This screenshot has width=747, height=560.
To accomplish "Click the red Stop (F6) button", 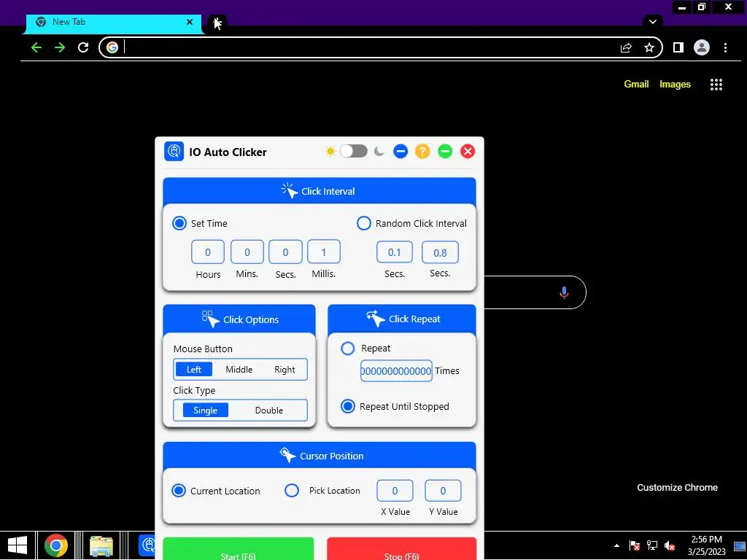I will click(x=402, y=549).
